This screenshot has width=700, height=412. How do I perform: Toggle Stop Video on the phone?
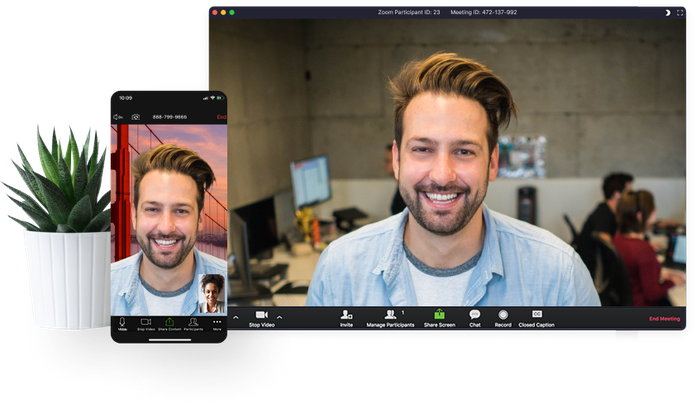pyautogui.click(x=145, y=323)
